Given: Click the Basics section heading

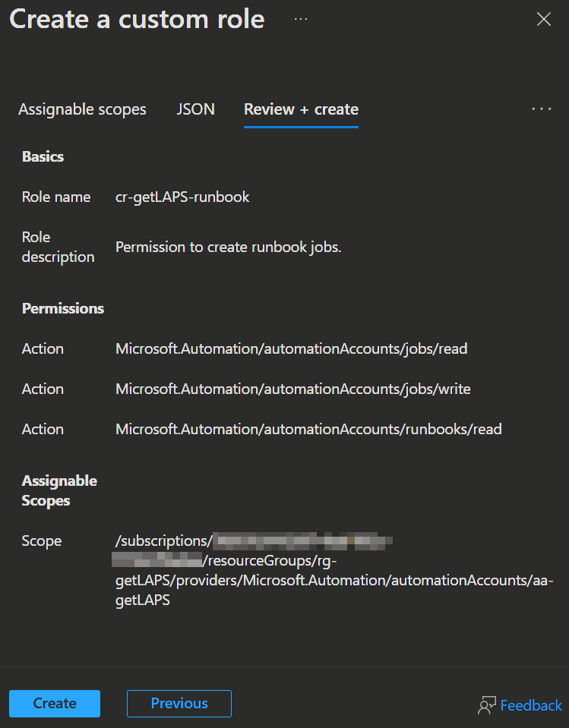Looking at the screenshot, I should pyautogui.click(x=43, y=156).
